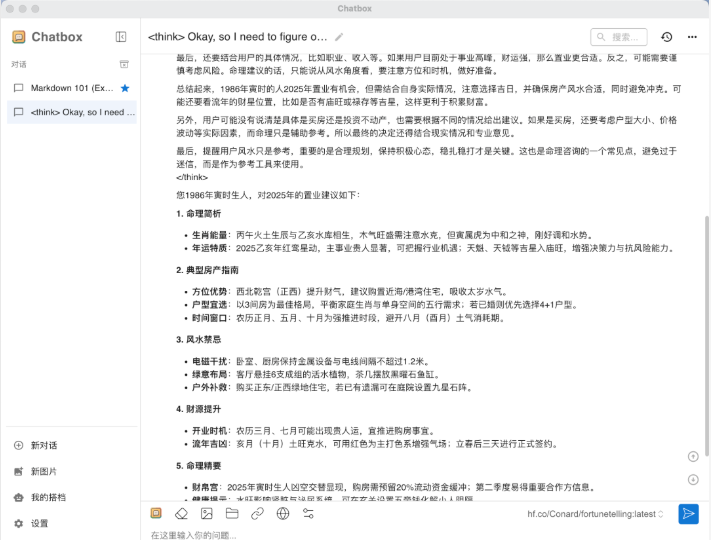This screenshot has width=711, height=540.
Task: Attach an image with picture icon
Action: 207,513
